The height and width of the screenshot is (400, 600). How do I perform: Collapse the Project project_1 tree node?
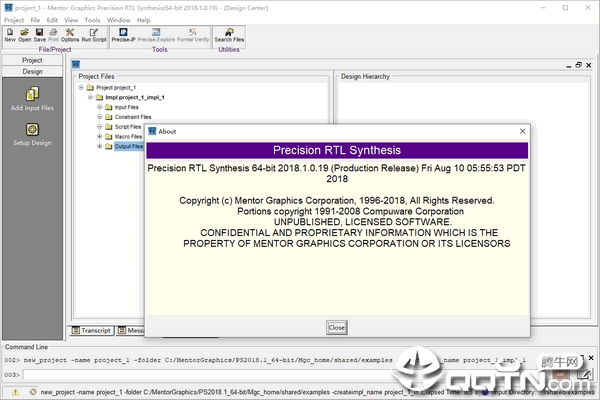click(81, 87)
